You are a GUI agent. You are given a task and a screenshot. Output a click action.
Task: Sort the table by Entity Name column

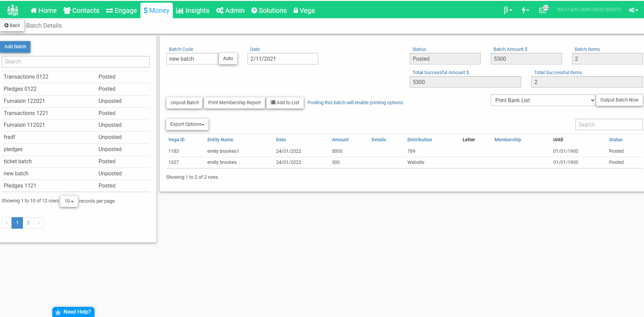[220, 140]
